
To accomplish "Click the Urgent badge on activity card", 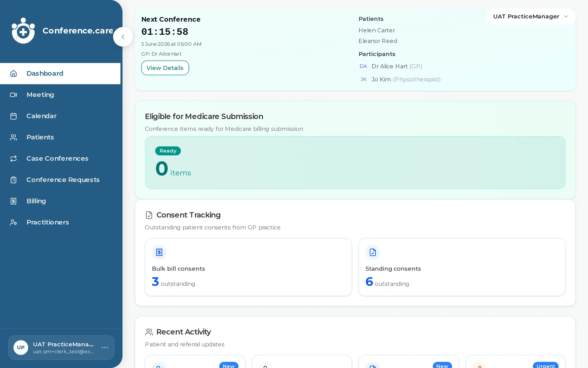I will 546,365.
